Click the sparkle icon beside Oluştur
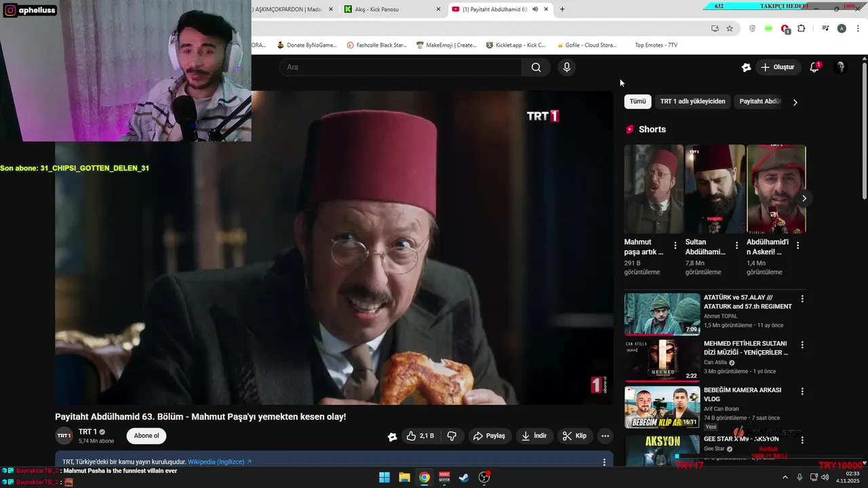 pos(747,67)
